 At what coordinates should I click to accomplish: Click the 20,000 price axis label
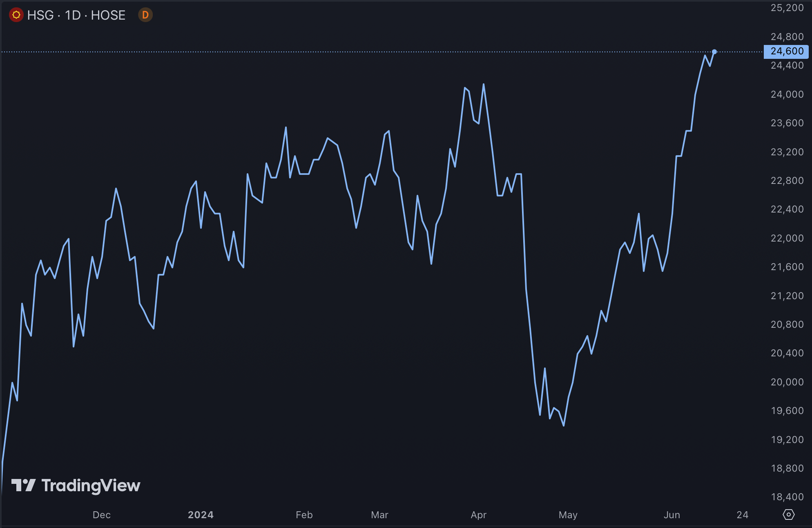pyautogui.click(x=787, y=382)
